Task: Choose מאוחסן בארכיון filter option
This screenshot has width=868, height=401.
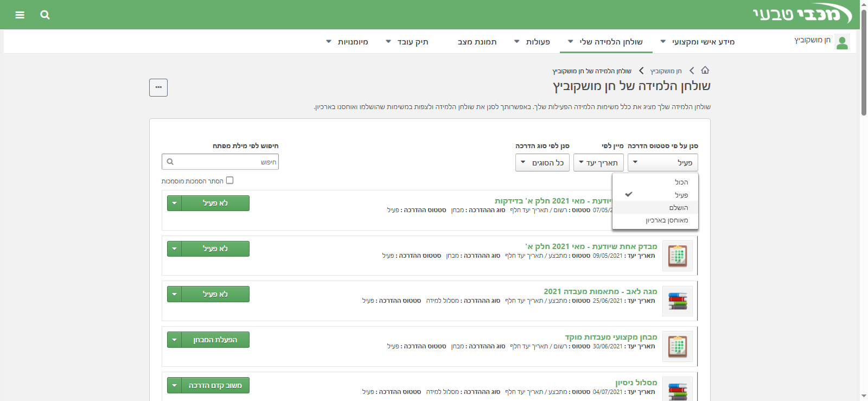Action: [x=667, y=220]
